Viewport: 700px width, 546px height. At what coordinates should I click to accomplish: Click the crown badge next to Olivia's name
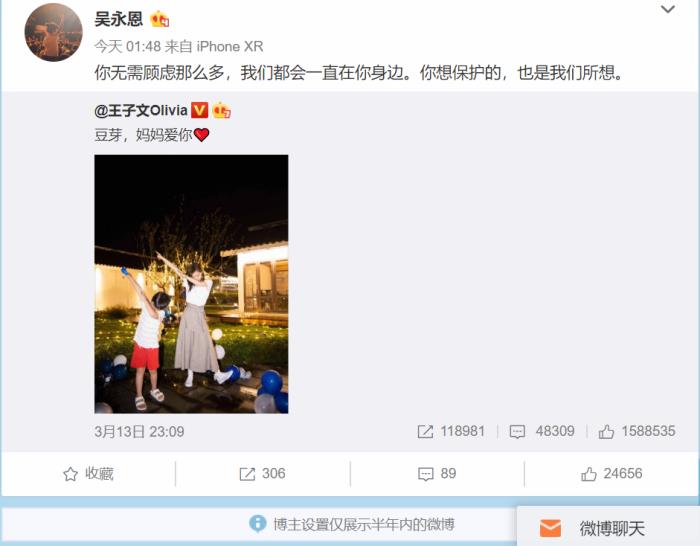click(x=221, y=110)
